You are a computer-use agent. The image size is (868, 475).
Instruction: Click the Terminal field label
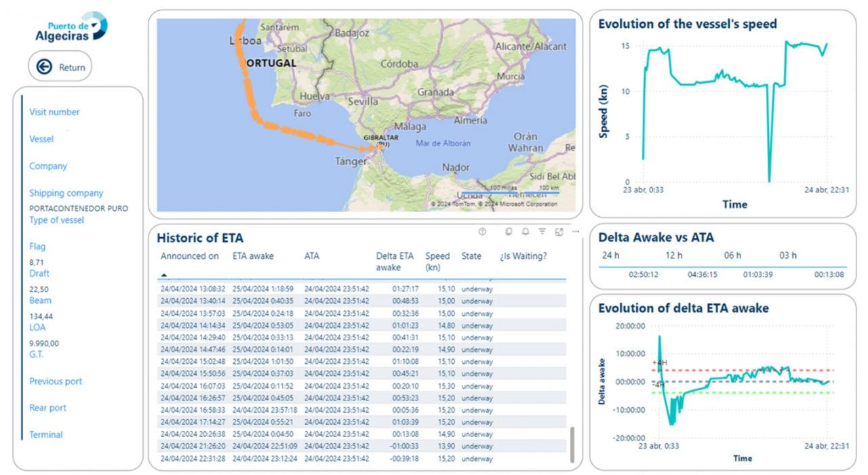tap(46, 435)
